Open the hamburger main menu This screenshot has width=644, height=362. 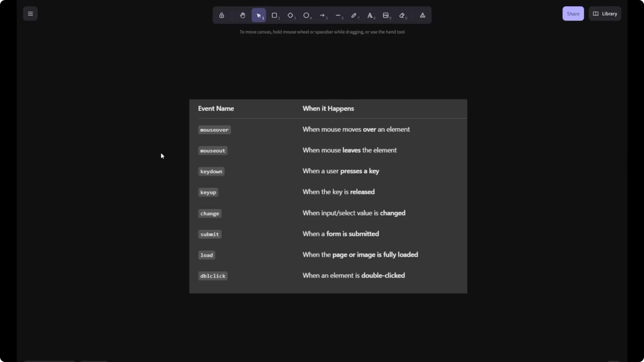(x=30, y=14)
